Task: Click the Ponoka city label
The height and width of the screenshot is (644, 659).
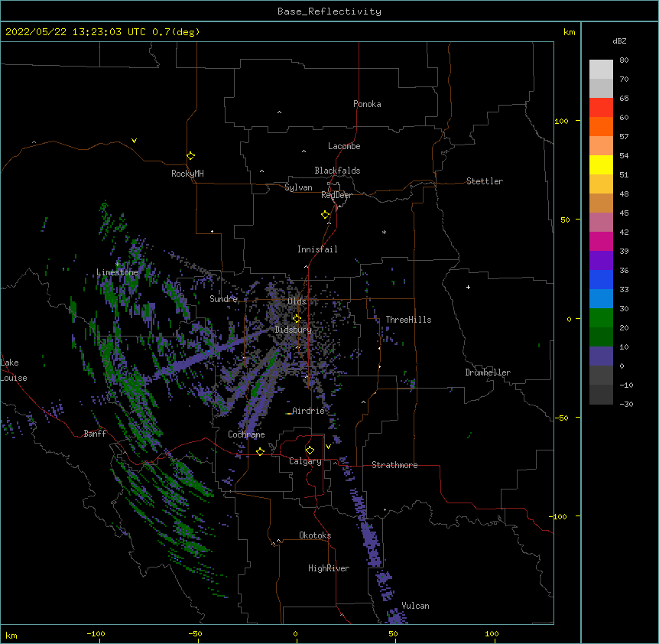Action: pos(367,104)
